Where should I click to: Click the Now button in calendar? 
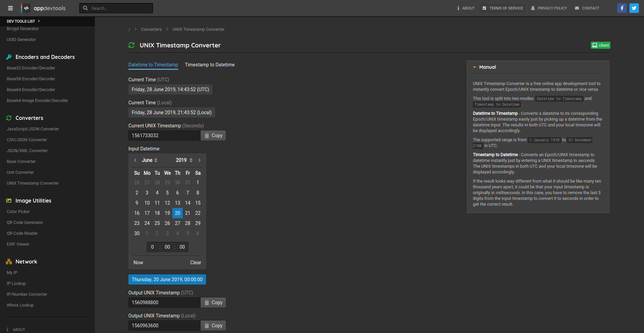point(138,263)
